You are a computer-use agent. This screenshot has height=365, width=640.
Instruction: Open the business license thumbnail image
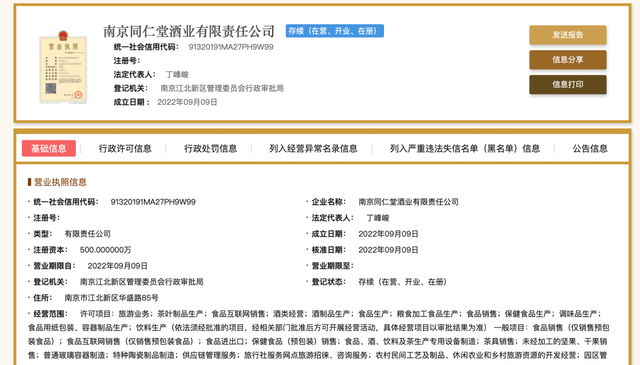[x=63, y=67]
